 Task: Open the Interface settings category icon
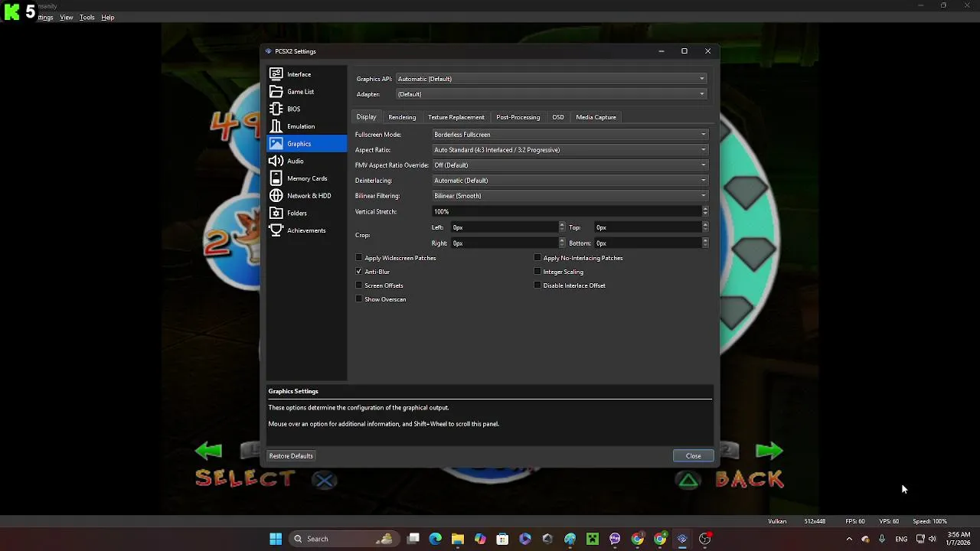pyautogui.click(x=276, y=74)
